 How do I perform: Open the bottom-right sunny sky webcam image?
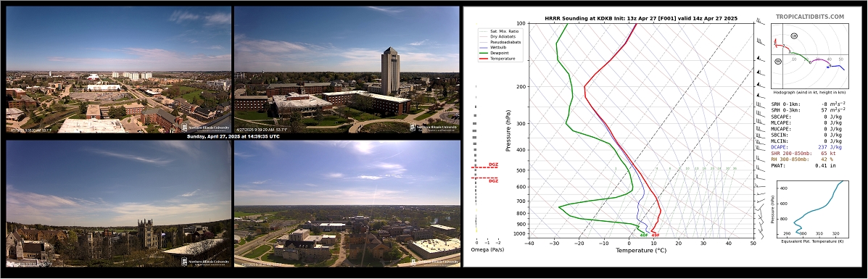tap(347, 204)
